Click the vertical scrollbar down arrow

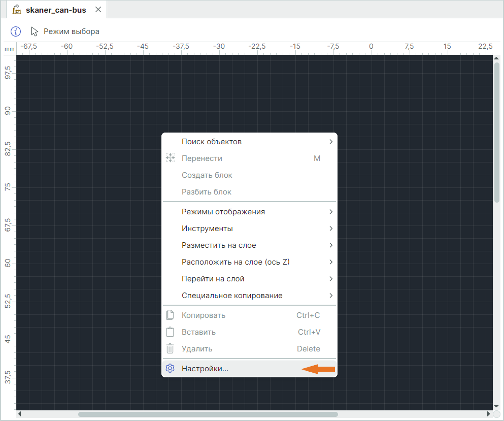click(x=496, y=406)
